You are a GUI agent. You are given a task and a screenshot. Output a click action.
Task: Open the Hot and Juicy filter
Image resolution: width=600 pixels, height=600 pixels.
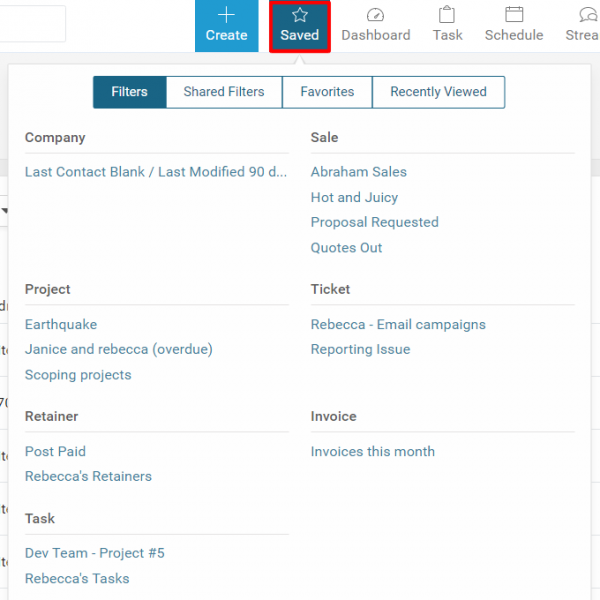pyautogui.click(x=354, y=198)
